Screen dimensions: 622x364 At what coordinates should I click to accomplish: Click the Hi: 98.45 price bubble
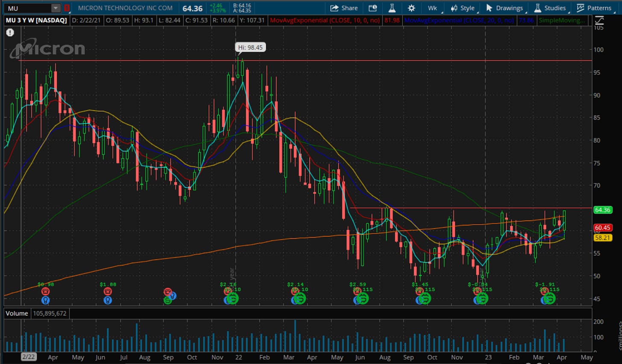250,47
